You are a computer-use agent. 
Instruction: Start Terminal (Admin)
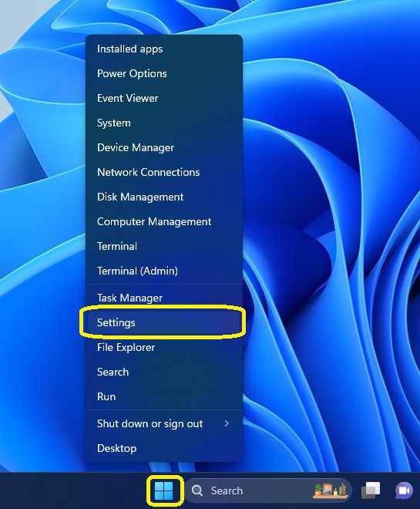164,271
